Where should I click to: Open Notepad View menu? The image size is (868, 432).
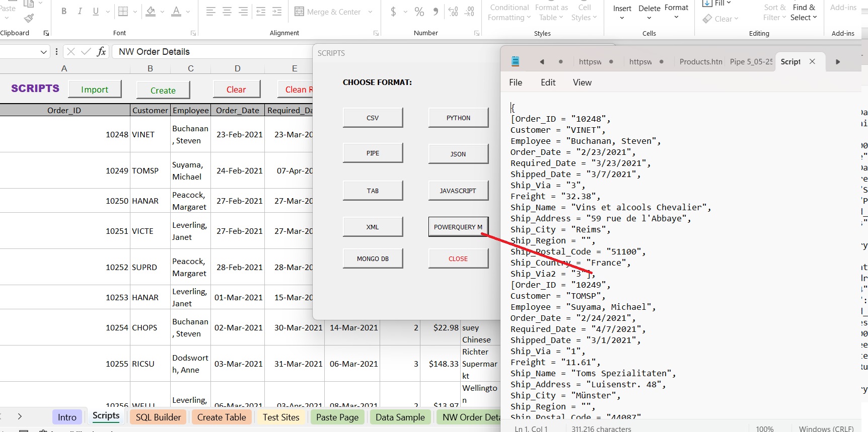582,82
